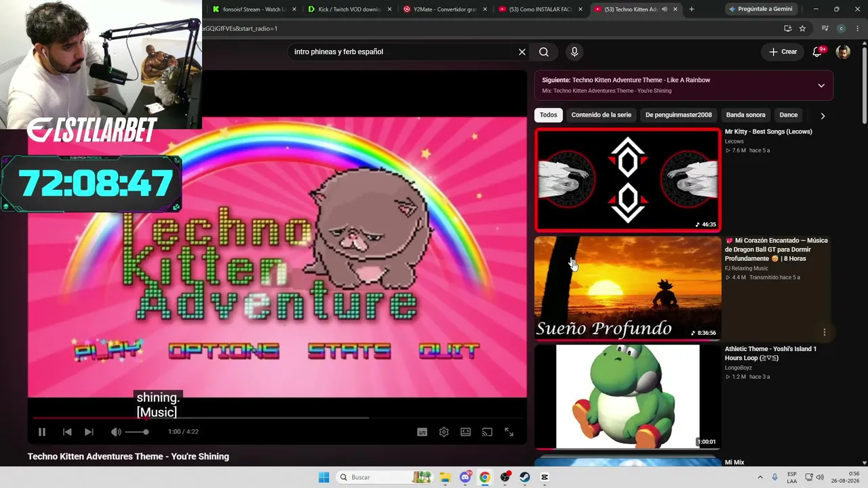Select the De penguinmaster2008 chip

[679, 115]
